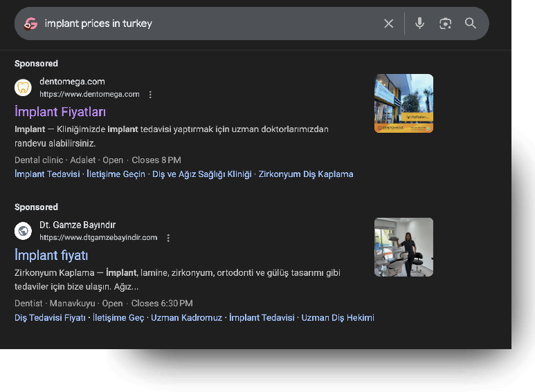The width and height of the screenshot is (535, 392).
Task: Click the description starting 'Zirkonyum Kaplama — İmplant'
Action: [x=177, y=279]
